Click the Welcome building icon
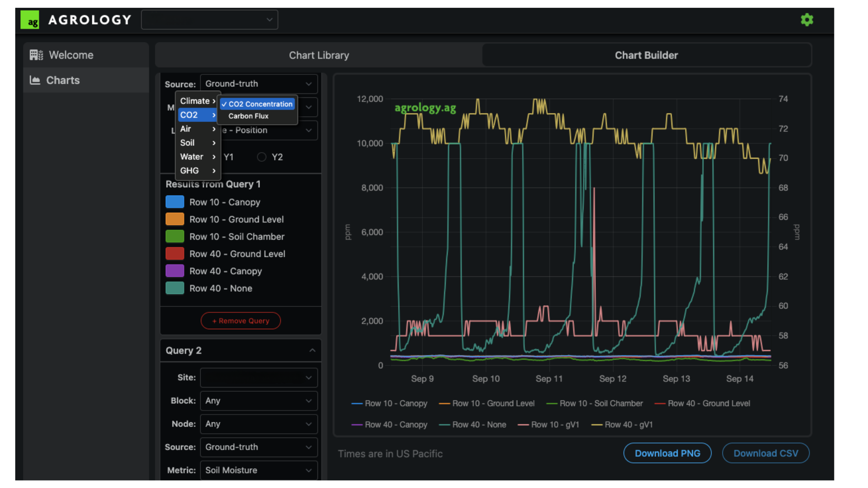 point(36,55)
